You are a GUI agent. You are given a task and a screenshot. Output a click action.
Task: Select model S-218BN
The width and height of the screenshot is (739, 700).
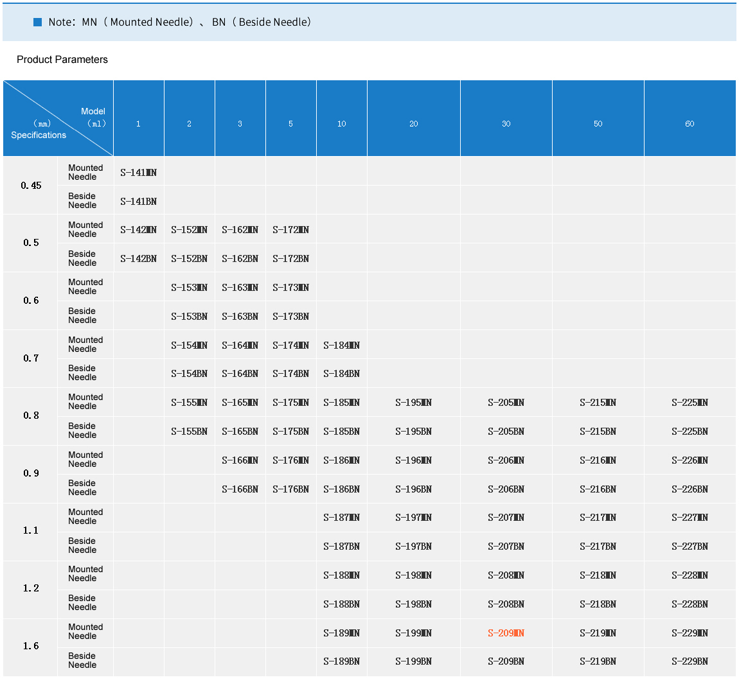click(598, 604)
